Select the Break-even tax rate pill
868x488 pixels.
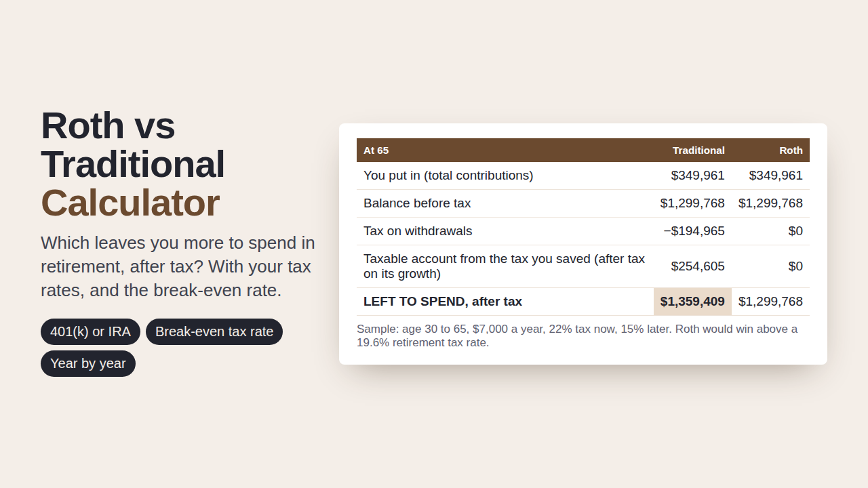point(214,331)
